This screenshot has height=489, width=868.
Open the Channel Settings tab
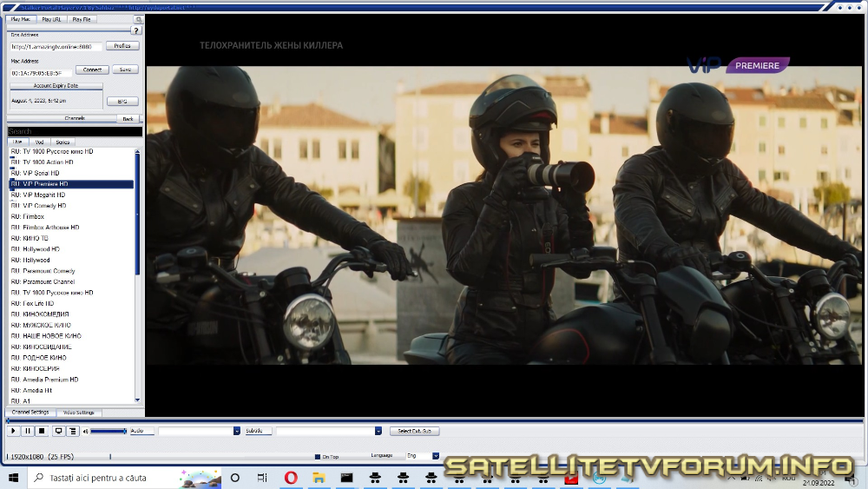[x=30, y=413]
